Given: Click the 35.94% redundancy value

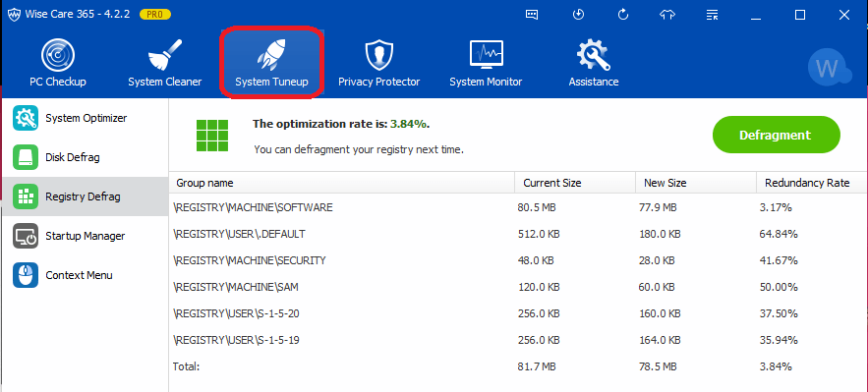Looking at the screenshot, I should click(x=779, y=340).
